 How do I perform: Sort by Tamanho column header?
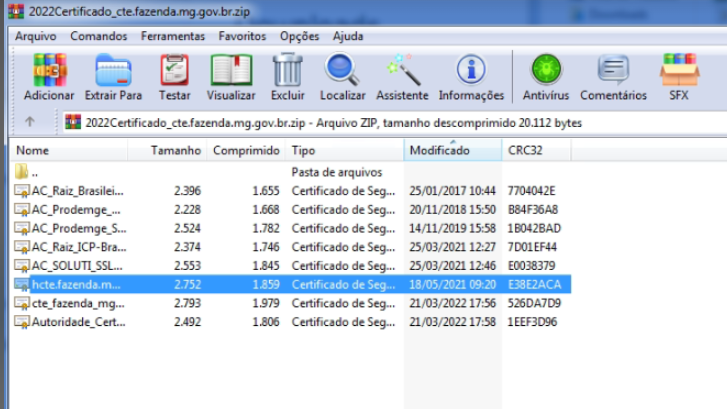[167, 150]
